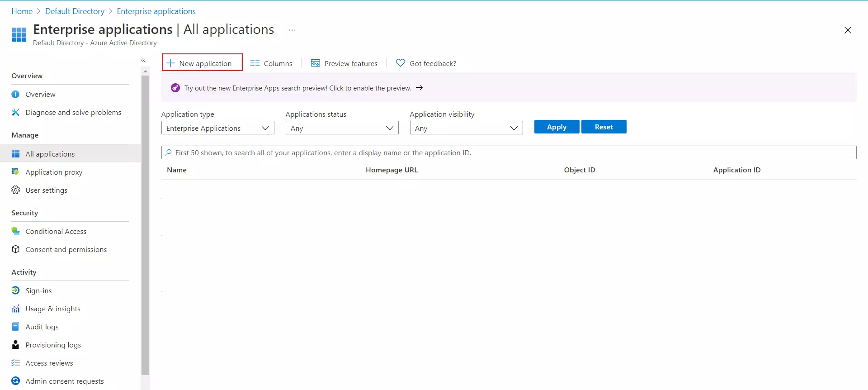
Task: Open the Application visibility dropdown
Action: tap(466, 128)
